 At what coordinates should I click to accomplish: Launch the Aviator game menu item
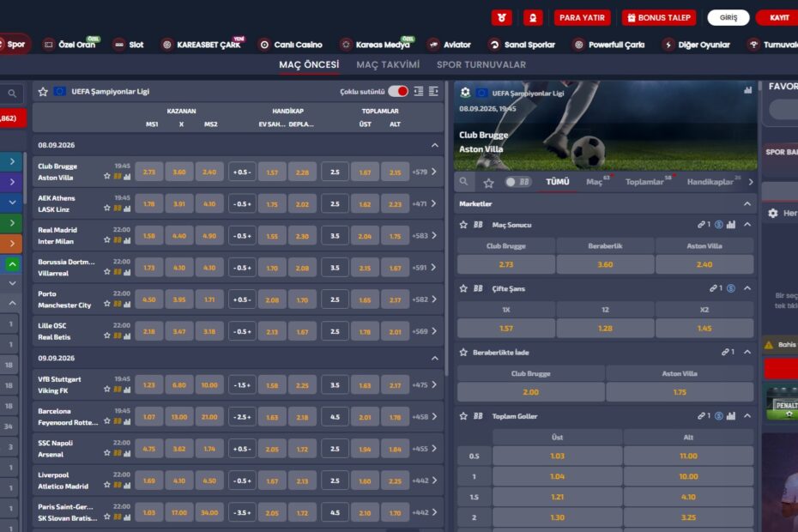pos(449,45)
